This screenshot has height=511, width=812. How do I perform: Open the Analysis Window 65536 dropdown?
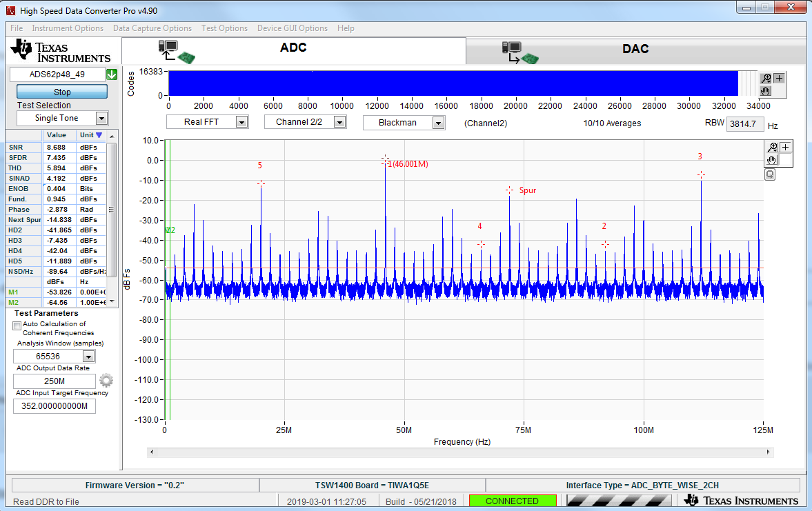pyautogui.click(x=89, y=357)
